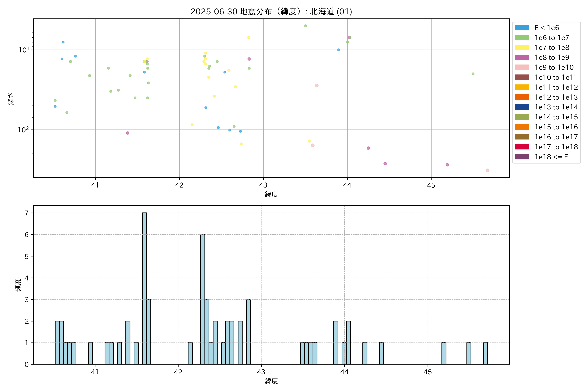The height and width of the screenshot is (392, 588).
Task: Click the pink 1e9 to 1e10 legend swatch
Action: [x=522, y=67]
